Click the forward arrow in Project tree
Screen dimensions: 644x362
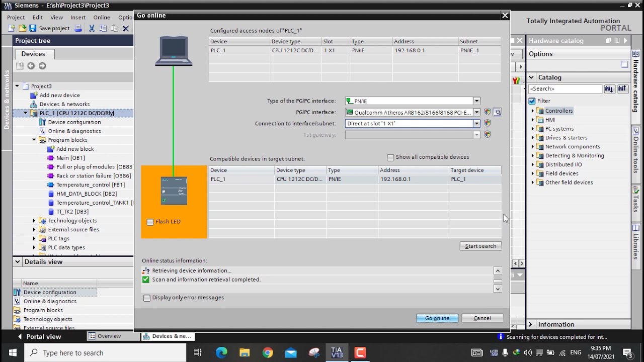[42, 66]
